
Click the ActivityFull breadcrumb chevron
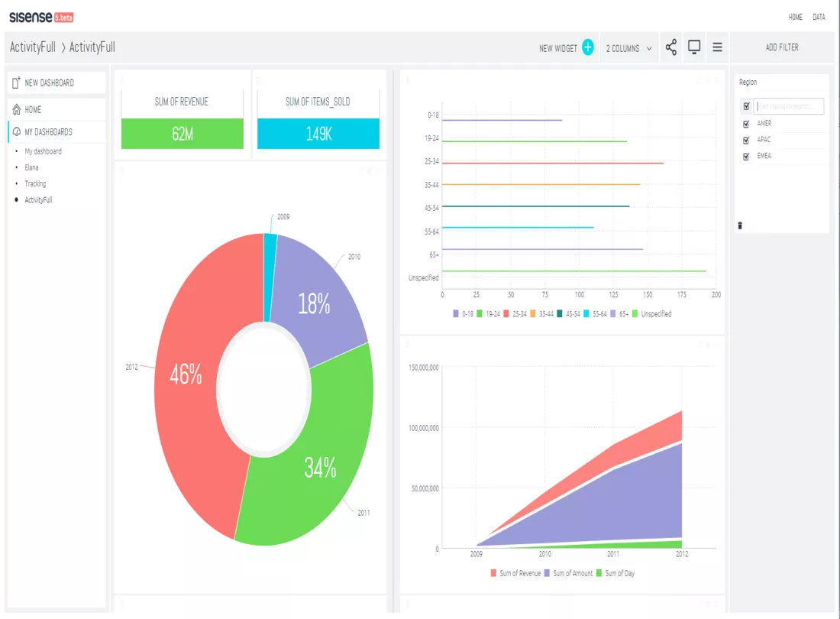63,47
